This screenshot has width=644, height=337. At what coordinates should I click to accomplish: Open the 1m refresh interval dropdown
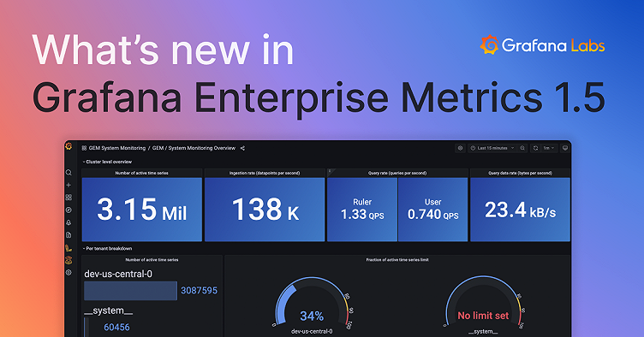click(x=549, y=148)
